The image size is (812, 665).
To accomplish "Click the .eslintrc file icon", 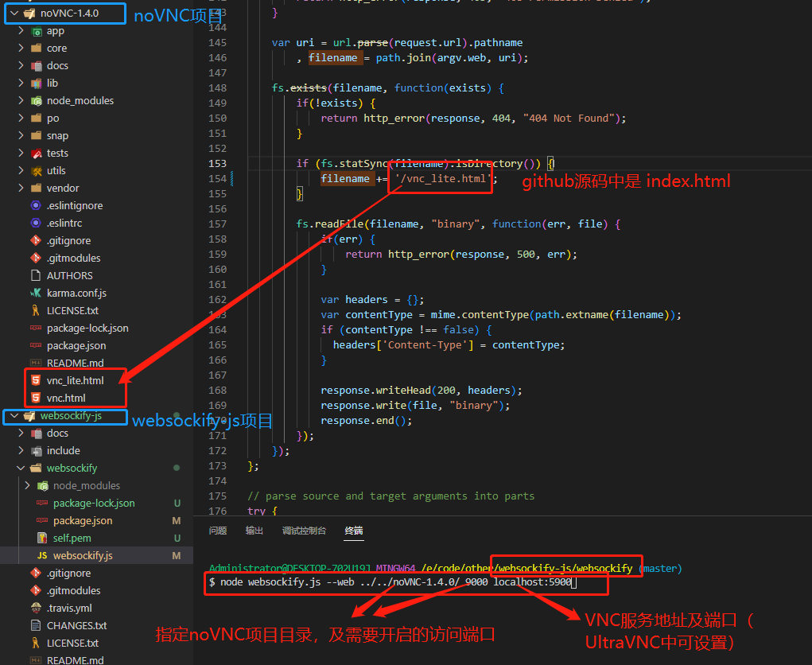I will click(36, 224).
